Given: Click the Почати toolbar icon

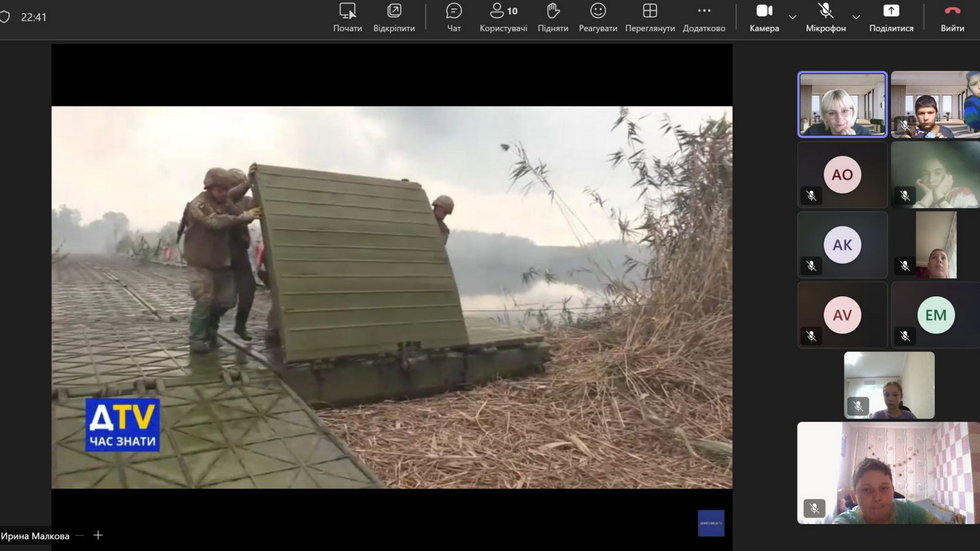Looking at the screenshot, I should (347, 18).
